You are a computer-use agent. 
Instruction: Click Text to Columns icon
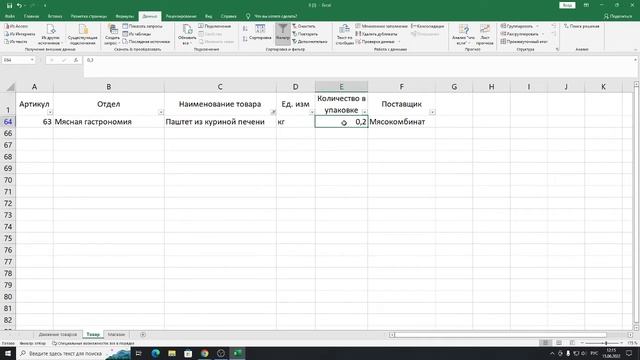pyautogui.click(x=344, y=34)
